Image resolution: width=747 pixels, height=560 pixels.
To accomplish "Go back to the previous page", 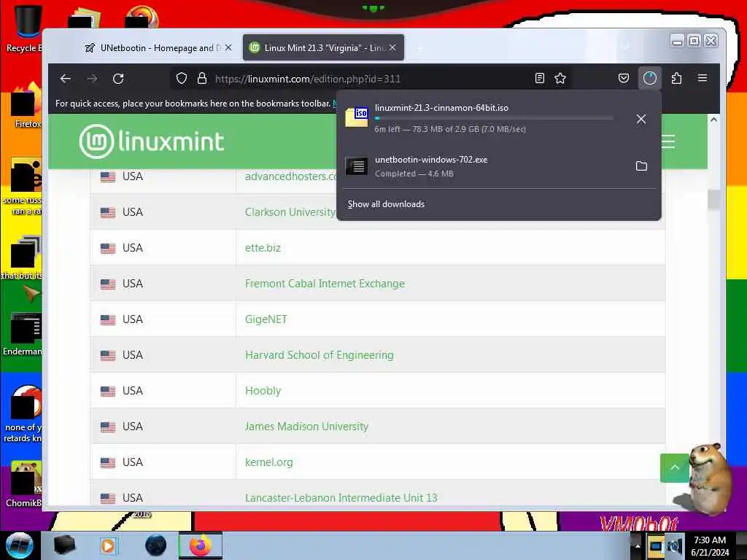I will (x=66, y=79).
